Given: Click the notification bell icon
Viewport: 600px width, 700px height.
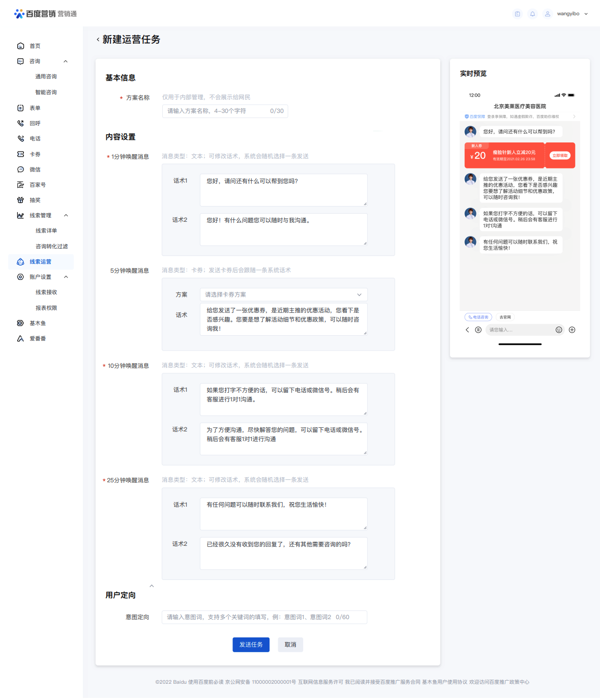Looking at the screenshot, I should [x=532, y=14].
